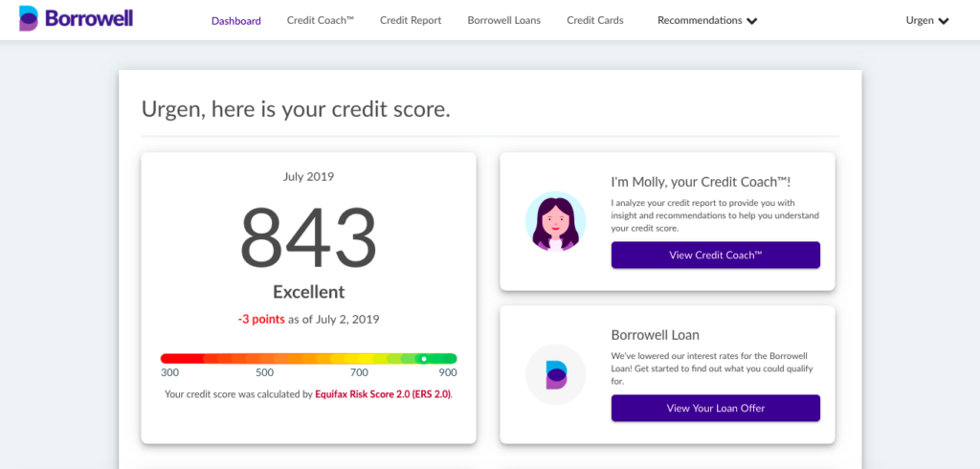Expand the Recommendations dropdown
The image size is (980, 469).
pos(707,21)
